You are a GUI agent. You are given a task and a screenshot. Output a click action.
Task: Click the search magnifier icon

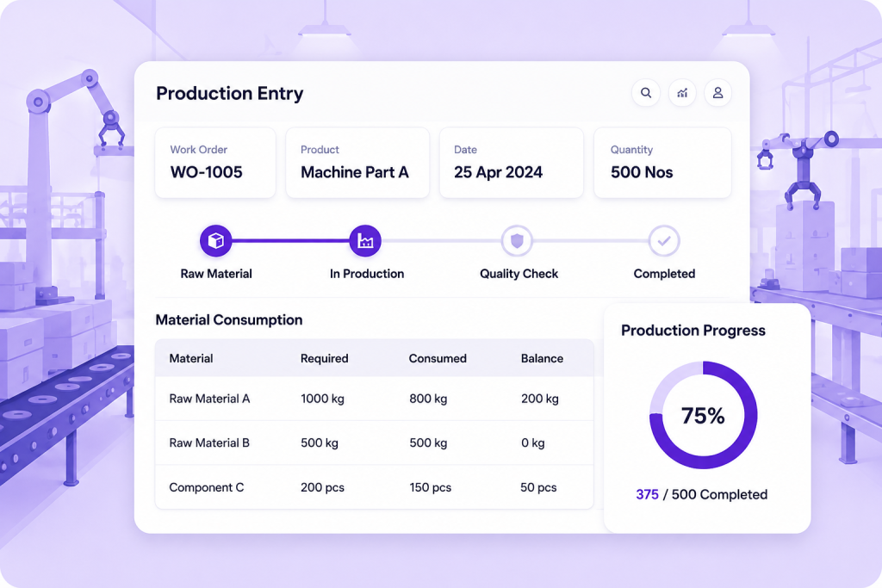(646, 93)
